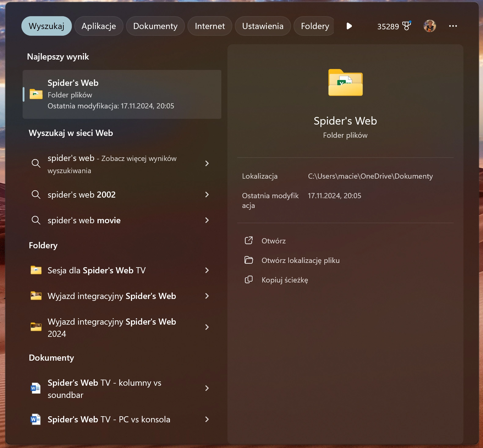
Task: Open "Spider's Web TV - PC vs konsola" document
Action: (122, 419)
